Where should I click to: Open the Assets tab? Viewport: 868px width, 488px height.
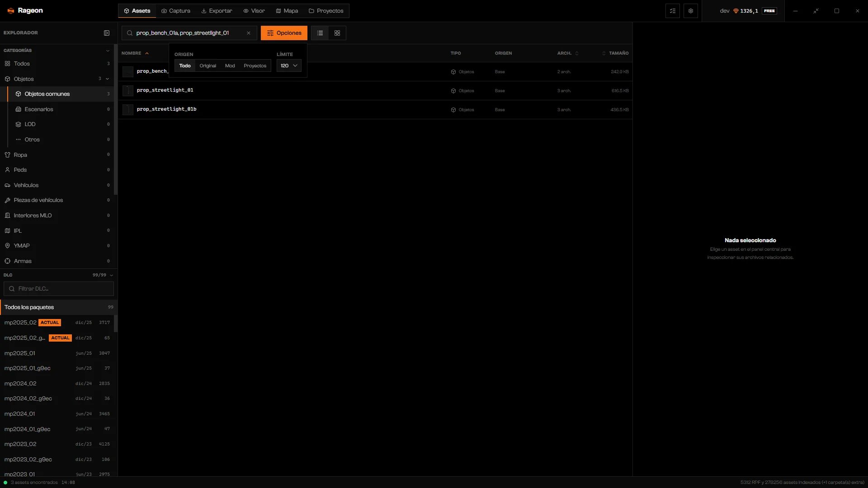click(137, 11)
